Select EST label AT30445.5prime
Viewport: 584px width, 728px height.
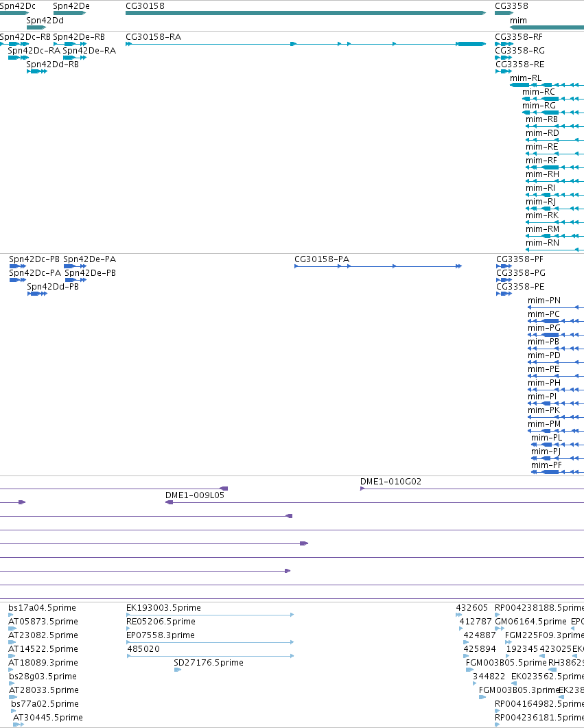(48, 718)
